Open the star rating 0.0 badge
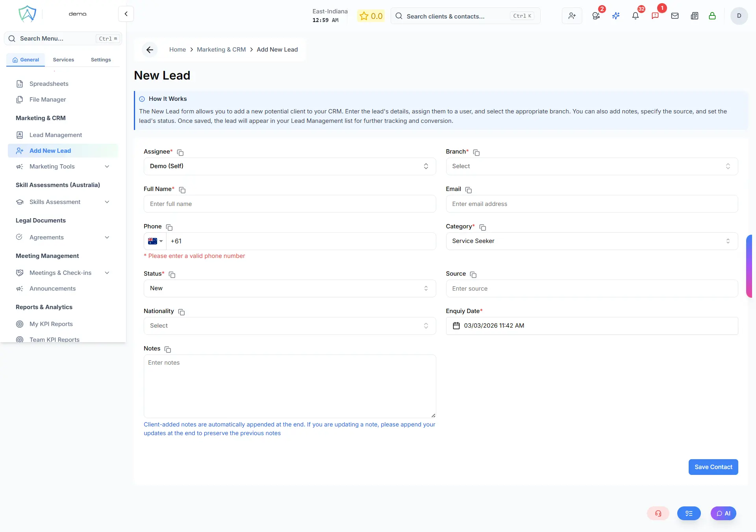Image resolution: width=756 pixels, height=532 pixels. point(371,16)
